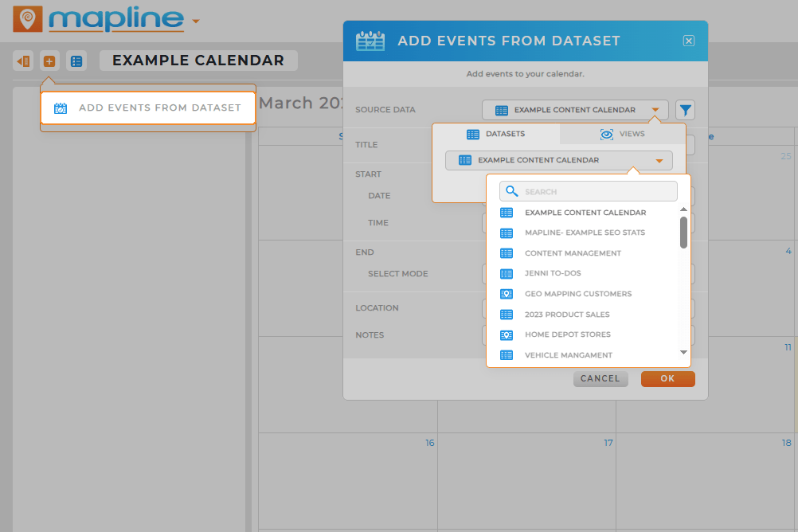The height and width of the screenshot is (532, 798).
Task: Click calendar day 17
Action: 608,443
